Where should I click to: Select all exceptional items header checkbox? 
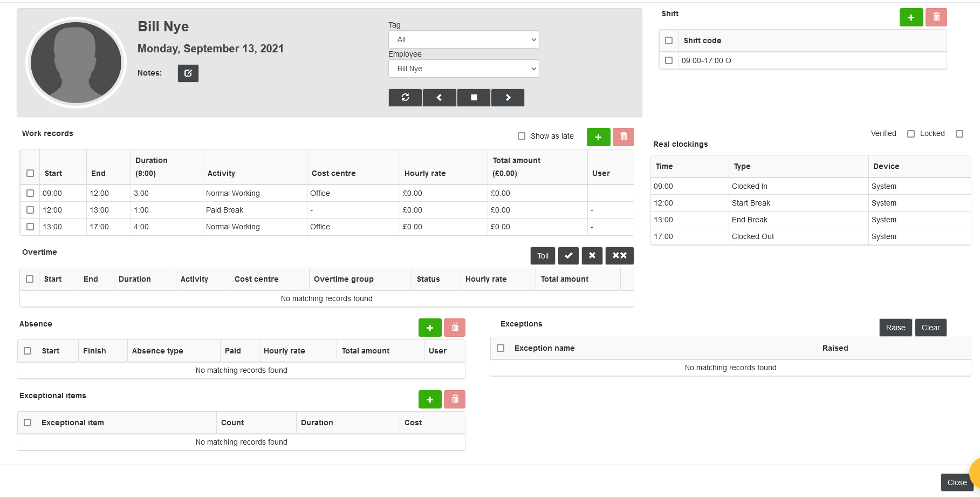[x=28, y=423]
